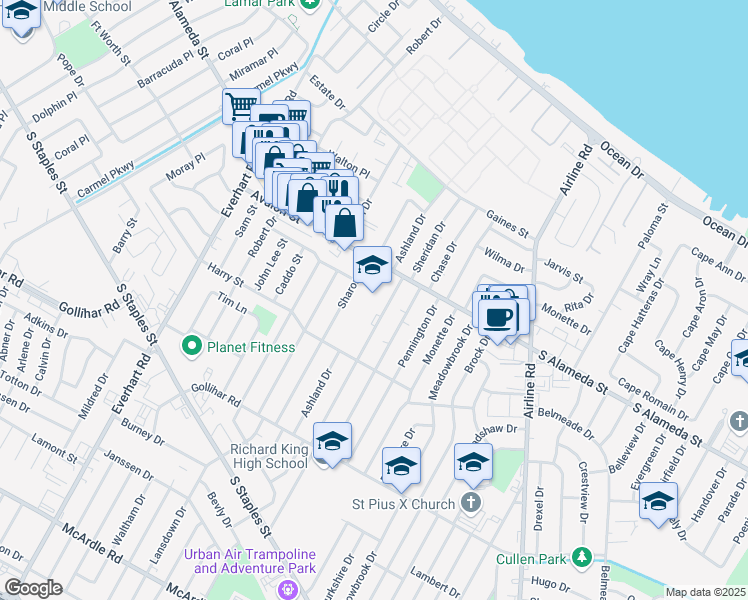Click the Cullen Park tree icon

(x=582, y=557)
